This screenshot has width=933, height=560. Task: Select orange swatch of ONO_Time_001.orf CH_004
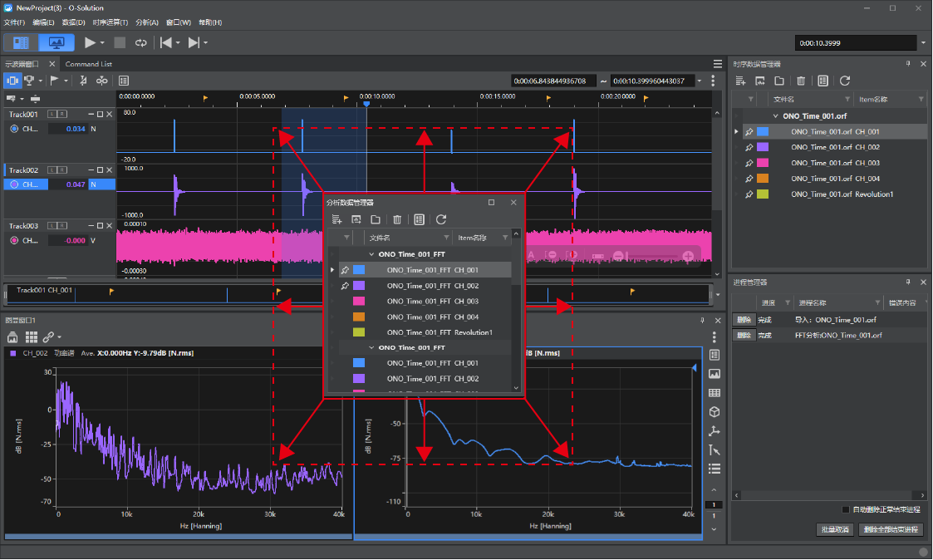tap(762, 179)
